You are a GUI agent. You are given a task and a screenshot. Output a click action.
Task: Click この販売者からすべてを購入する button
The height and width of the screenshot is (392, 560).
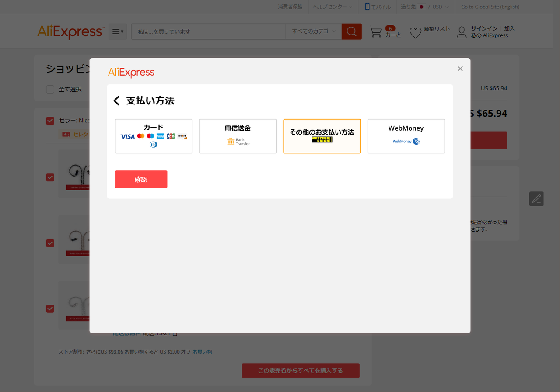point(301,371)
